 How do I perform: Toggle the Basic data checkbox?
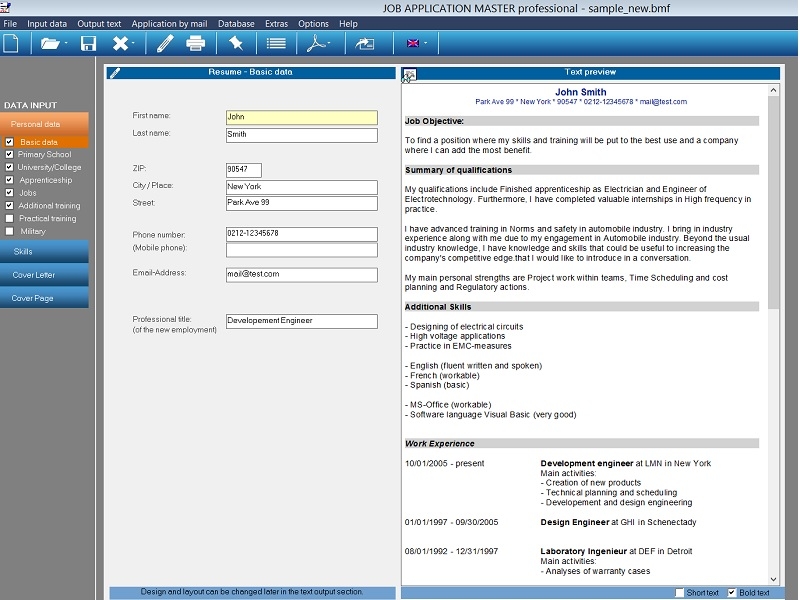click(x=9, y=142)
